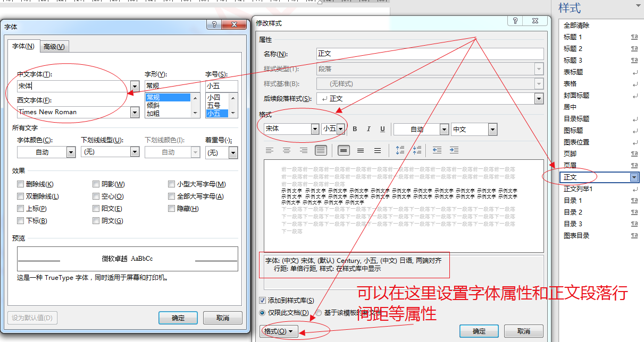Tick the 空心(O) outline checkbox
Image resolution: width=644 pixels, height=342 pixels.
[x=96, y=196]
